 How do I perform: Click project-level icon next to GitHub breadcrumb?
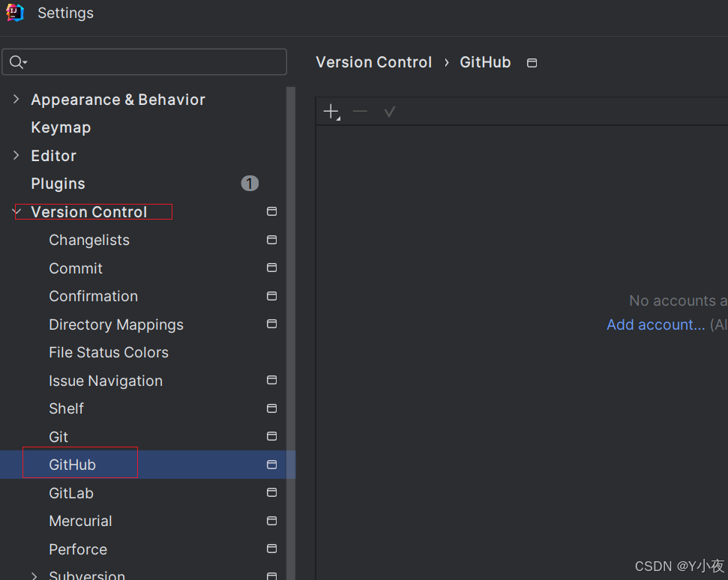point(532,63)
